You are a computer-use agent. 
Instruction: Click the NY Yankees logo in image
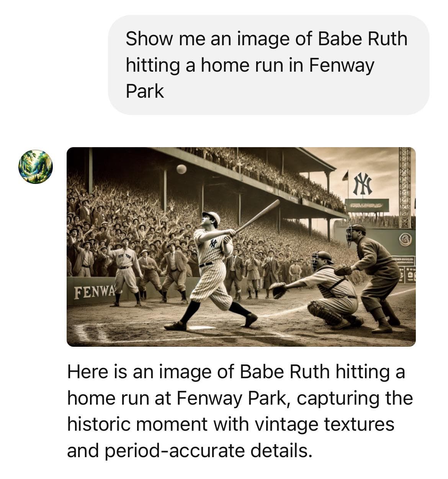pos(363,183)
